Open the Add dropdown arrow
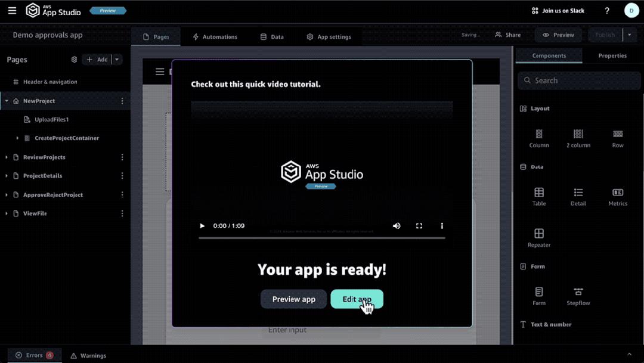Screen dimensions: 644x363 point(117,60)
